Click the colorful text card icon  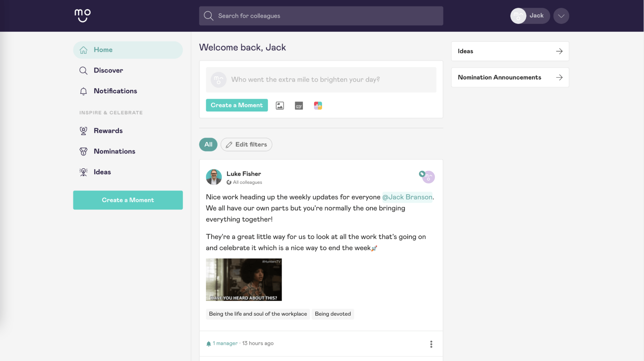point(318,106)
